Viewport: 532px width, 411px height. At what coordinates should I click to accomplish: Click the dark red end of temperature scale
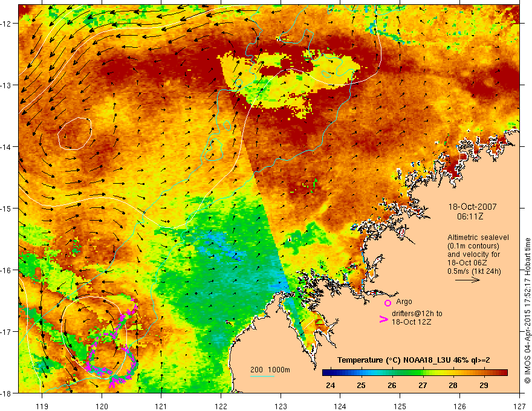[x=505, y=373]
